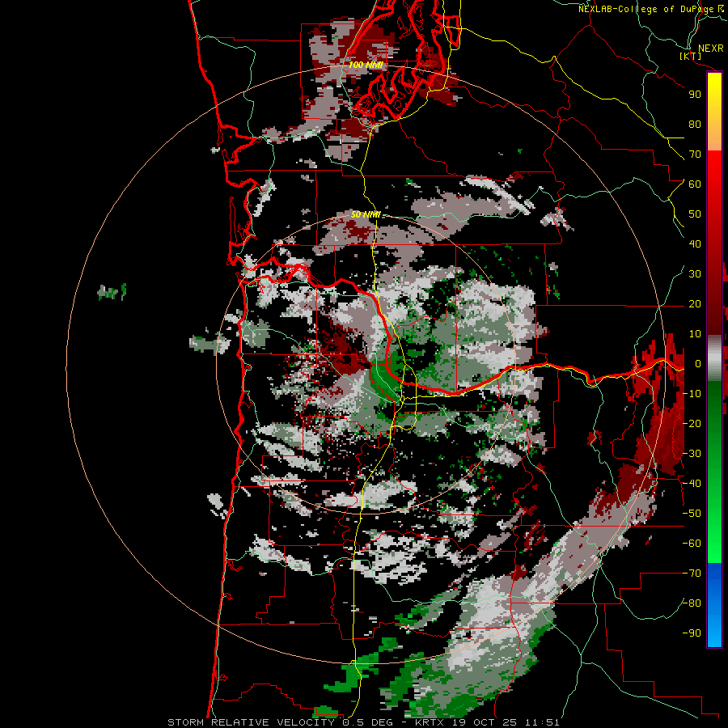The width and height of the screenshot is (728, 728).
Task: Click the 100 NMI range ring label
Action: (366, 65)
